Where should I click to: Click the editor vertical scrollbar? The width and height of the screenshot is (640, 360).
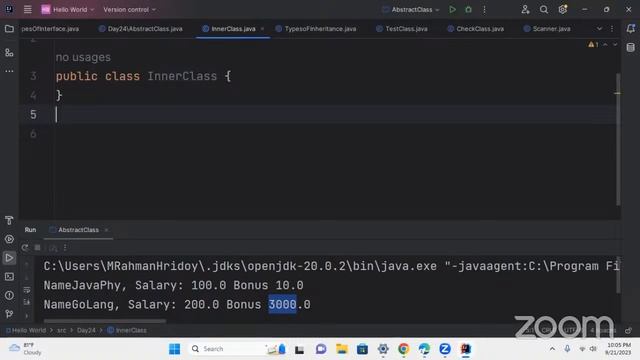pos(618,139)
